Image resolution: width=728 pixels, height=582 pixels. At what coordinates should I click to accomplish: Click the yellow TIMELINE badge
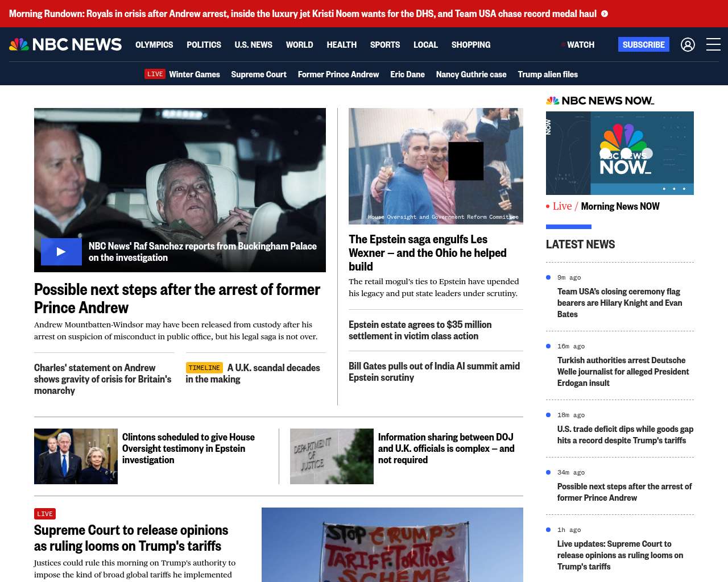tap(204, 368)
